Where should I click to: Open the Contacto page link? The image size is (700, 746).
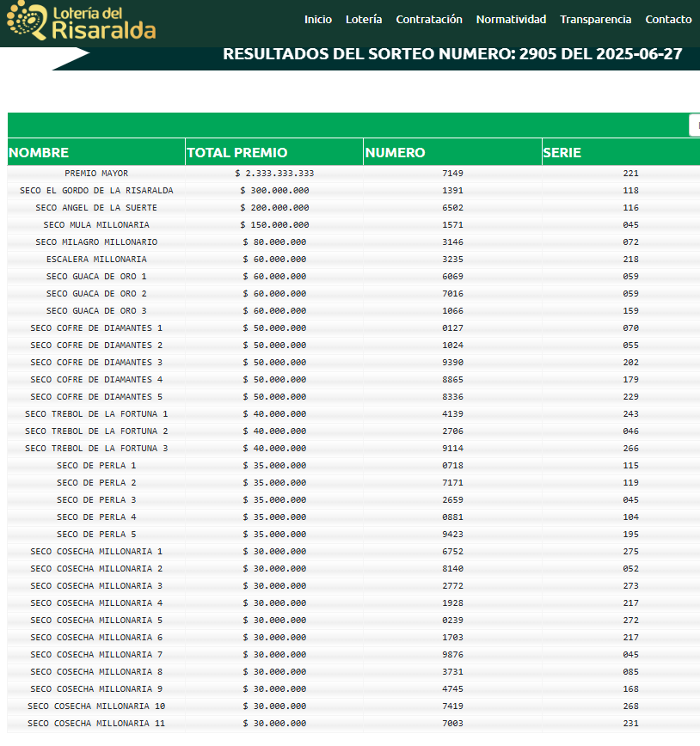click(x=668, y=20)
